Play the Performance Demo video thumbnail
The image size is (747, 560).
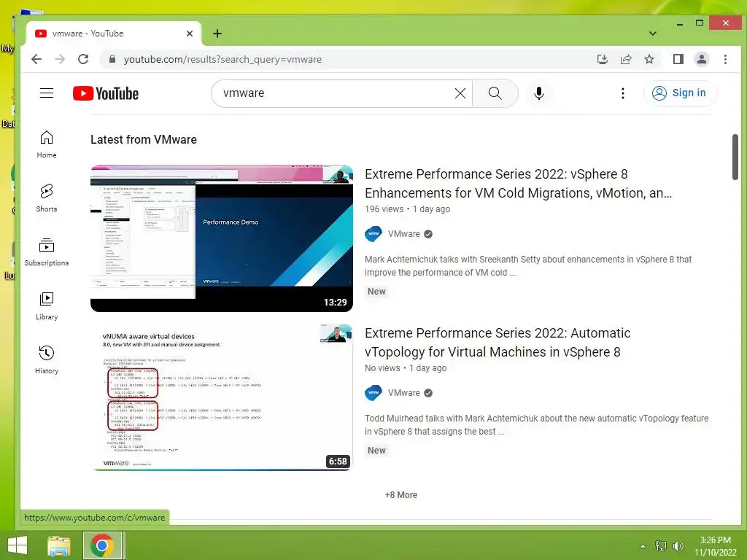pyautogui.click(x=222, y=238)
